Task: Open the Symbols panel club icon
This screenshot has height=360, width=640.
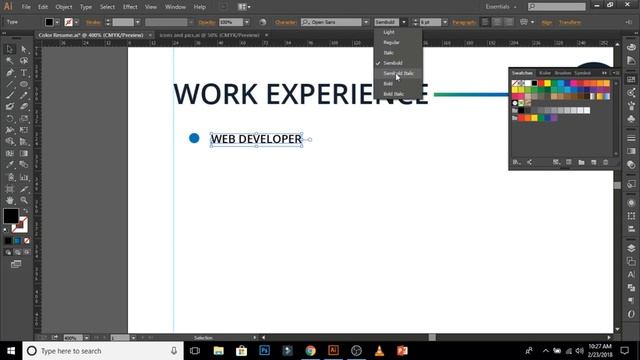Action: [631, 119]
